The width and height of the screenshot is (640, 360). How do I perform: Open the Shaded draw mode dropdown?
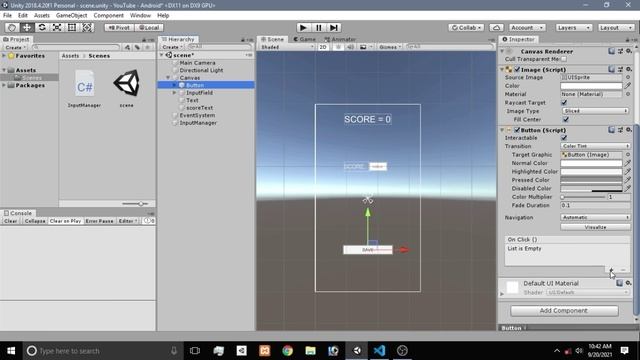tap(287, 47)
